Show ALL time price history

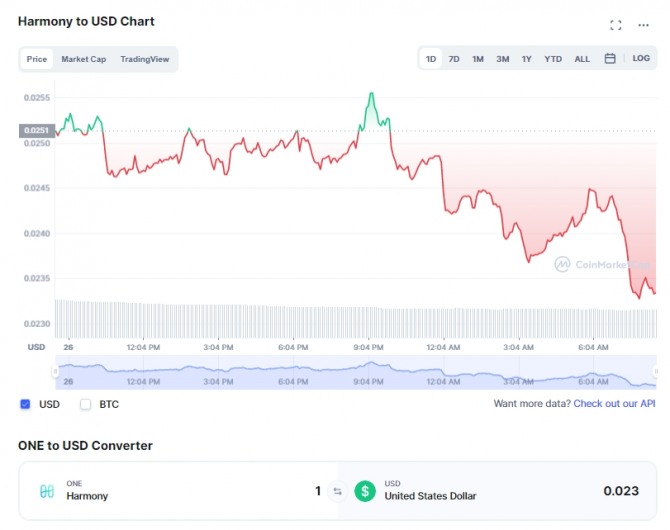582,59
